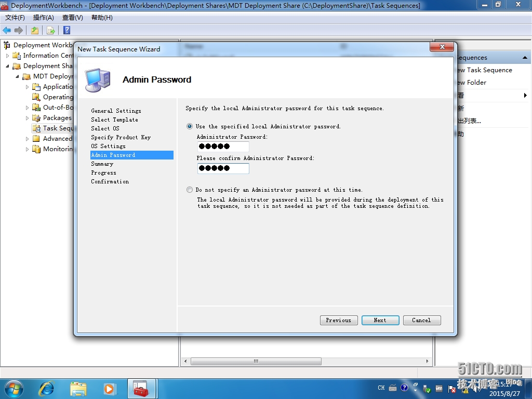Click the Summary wizard step
The height and width of the screenshot is (399, 532).
point(102,164)
